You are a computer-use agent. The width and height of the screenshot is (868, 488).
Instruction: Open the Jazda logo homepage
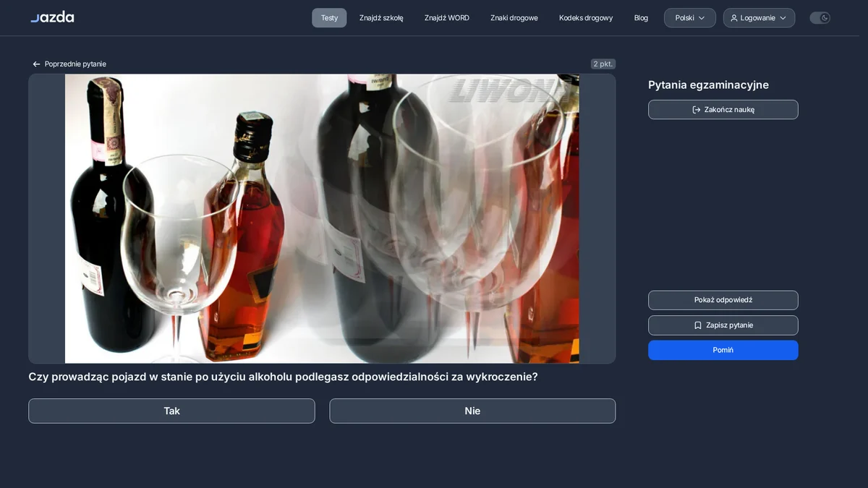(52, 17)
